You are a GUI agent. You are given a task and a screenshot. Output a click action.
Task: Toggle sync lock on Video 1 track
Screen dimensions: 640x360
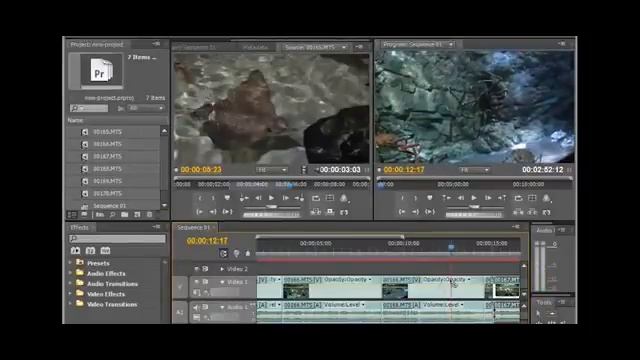pyautogui.click(x=205, y=282)
